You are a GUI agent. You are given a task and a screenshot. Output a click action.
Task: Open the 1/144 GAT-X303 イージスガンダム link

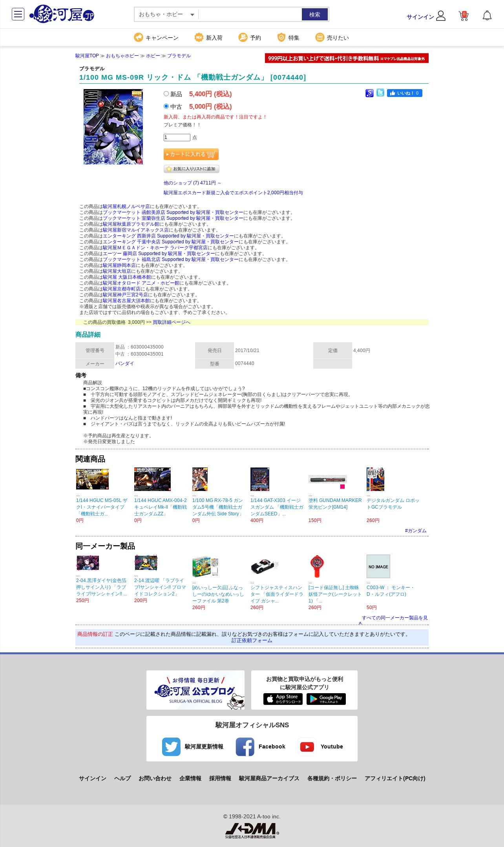pos(277,507)
